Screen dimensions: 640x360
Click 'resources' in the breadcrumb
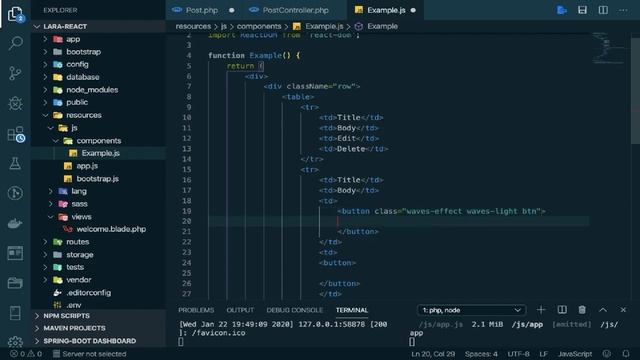[x=193, y=26]
